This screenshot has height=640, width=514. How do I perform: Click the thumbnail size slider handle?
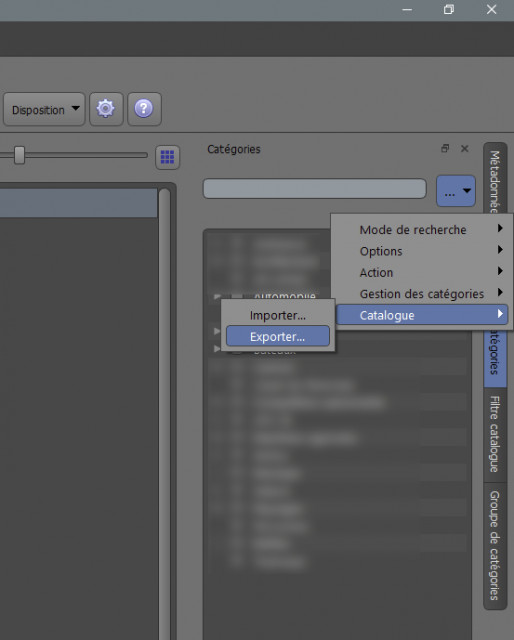(x=19, y=155)
